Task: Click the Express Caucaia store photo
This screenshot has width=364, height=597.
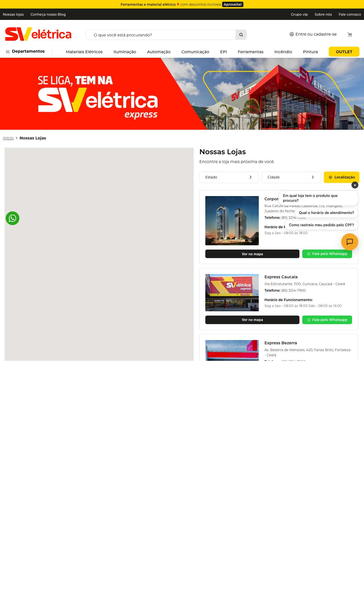Action: click(x=232, y=293)
